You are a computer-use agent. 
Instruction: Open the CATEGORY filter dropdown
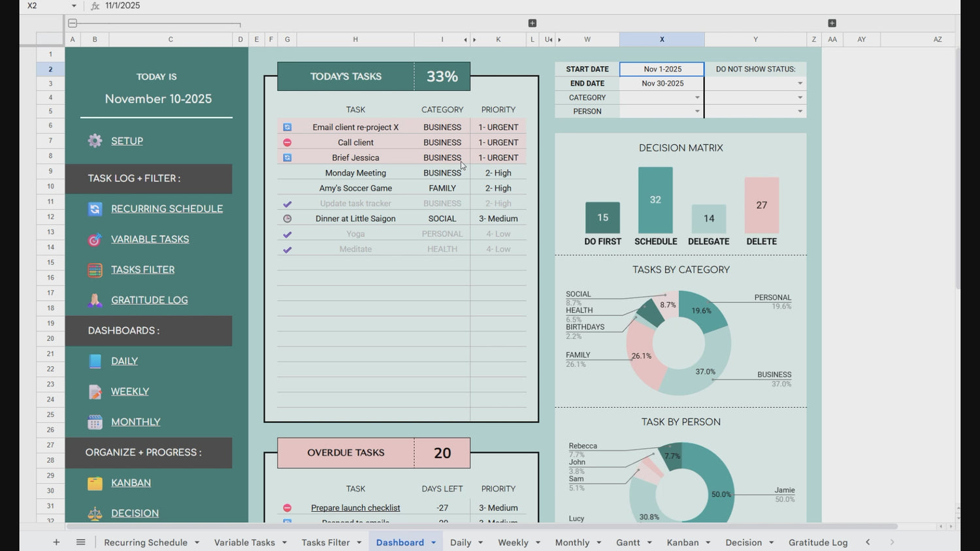click(x=696, y=97)
